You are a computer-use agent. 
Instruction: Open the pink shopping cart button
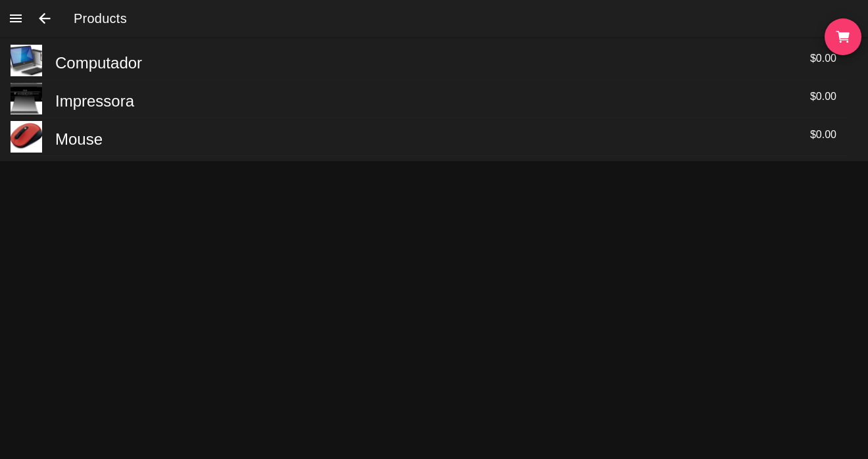click(843, 37)
